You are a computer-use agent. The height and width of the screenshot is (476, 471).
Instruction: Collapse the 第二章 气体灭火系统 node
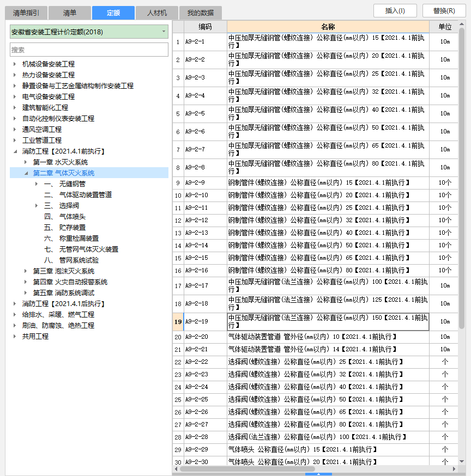[26, 173]
